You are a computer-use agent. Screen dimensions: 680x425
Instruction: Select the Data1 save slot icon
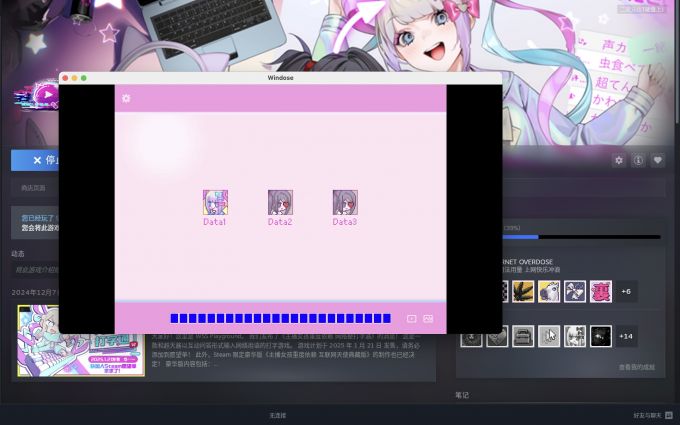point(215,202)
